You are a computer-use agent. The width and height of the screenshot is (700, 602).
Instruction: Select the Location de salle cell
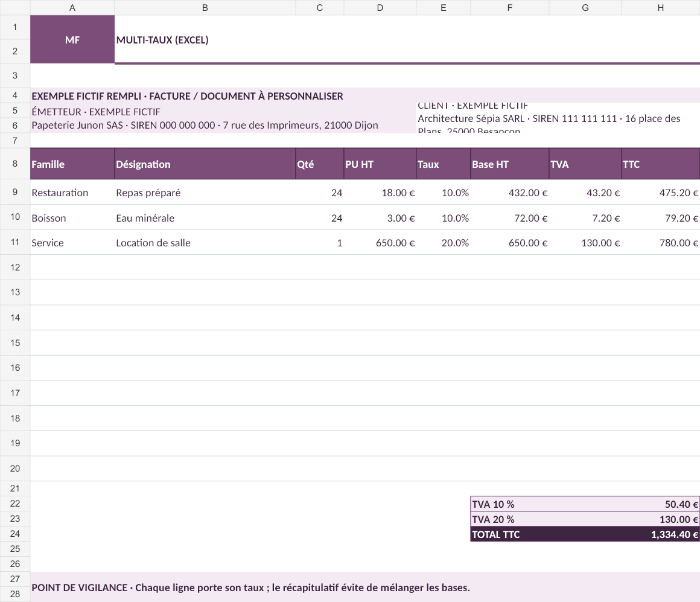205,243
